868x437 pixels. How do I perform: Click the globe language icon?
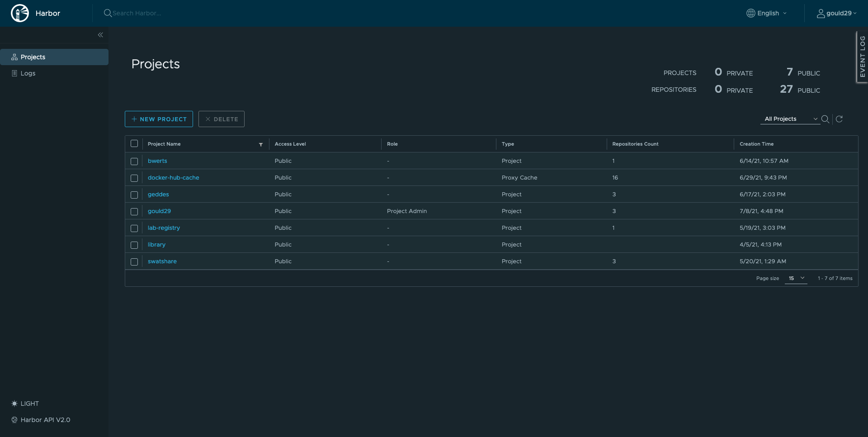pos(751,13)
